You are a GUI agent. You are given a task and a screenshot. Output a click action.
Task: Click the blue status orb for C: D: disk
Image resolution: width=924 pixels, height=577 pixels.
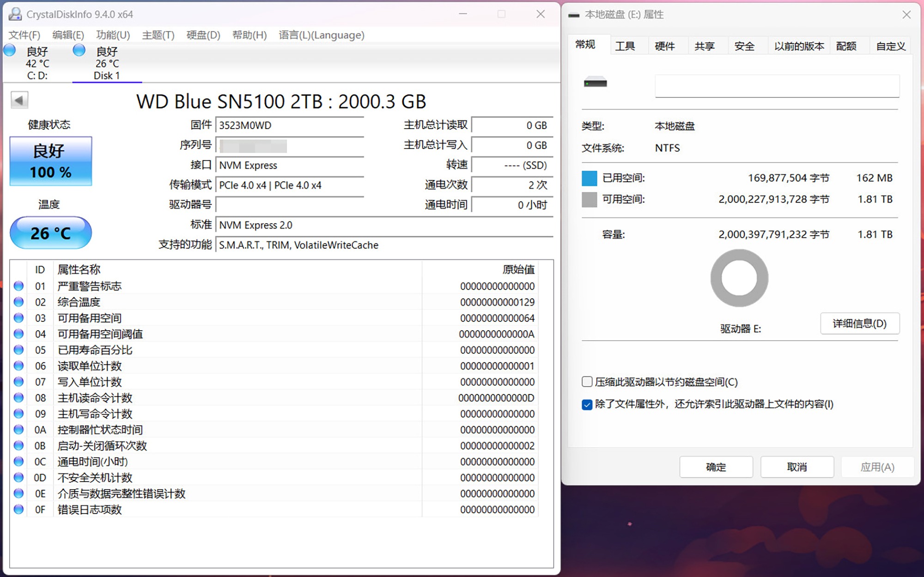coord(10,50)
